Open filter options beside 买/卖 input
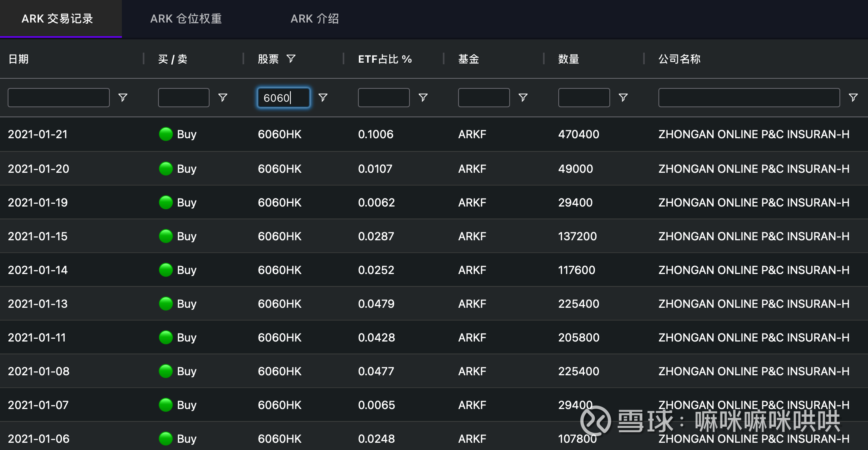Image resolution: width=868 pixels, height=450 pixels. [x=222, y=98]
